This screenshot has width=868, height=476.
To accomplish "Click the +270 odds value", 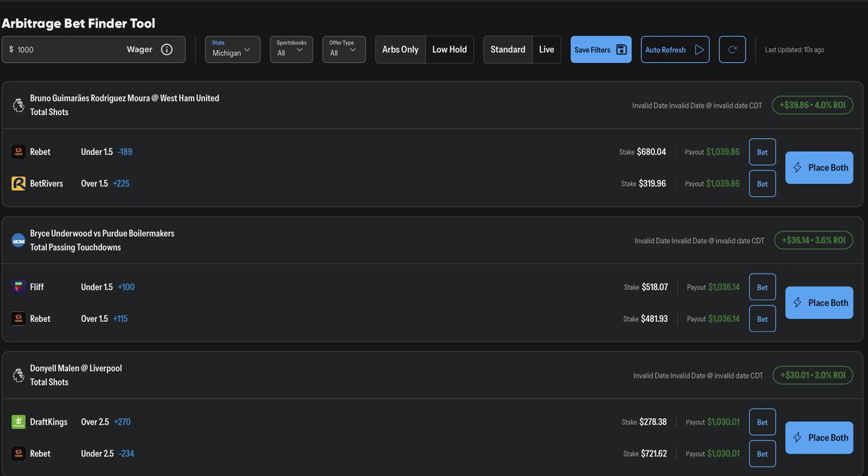I will point(122,422).
